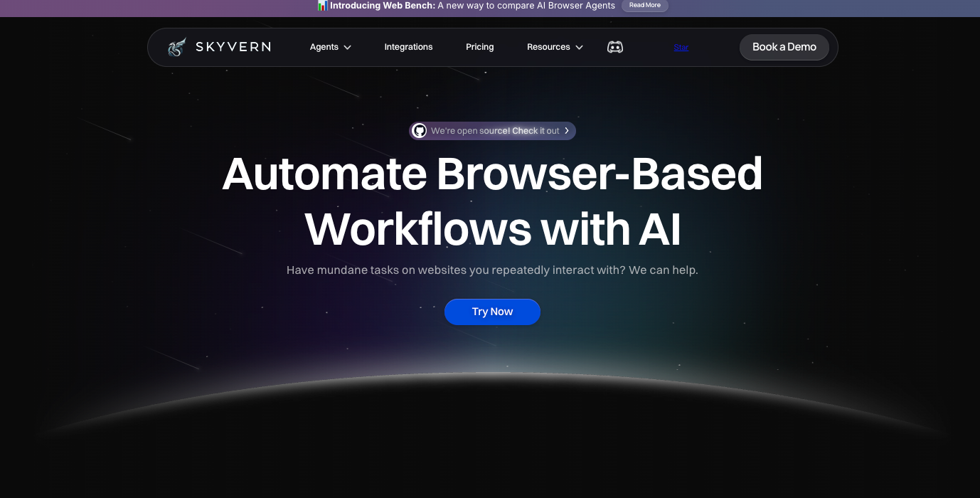Click the arrow in the open source pill
Viewport: 980px width, 498px height.
click(567, 131)
